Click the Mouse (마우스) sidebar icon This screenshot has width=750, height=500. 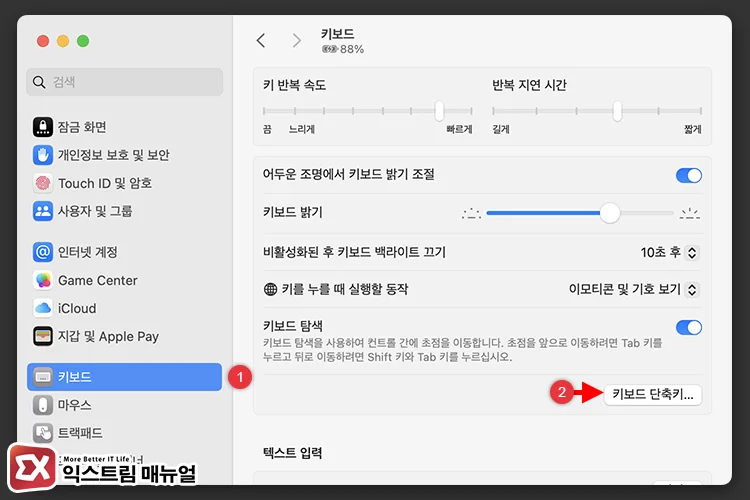click(43, 405)
